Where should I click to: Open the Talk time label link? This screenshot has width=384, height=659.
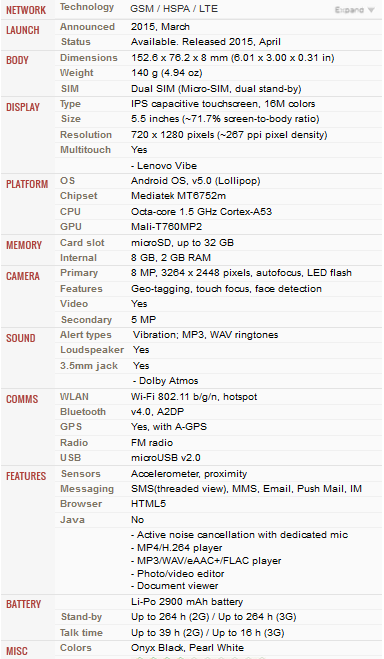click(82, 633)
